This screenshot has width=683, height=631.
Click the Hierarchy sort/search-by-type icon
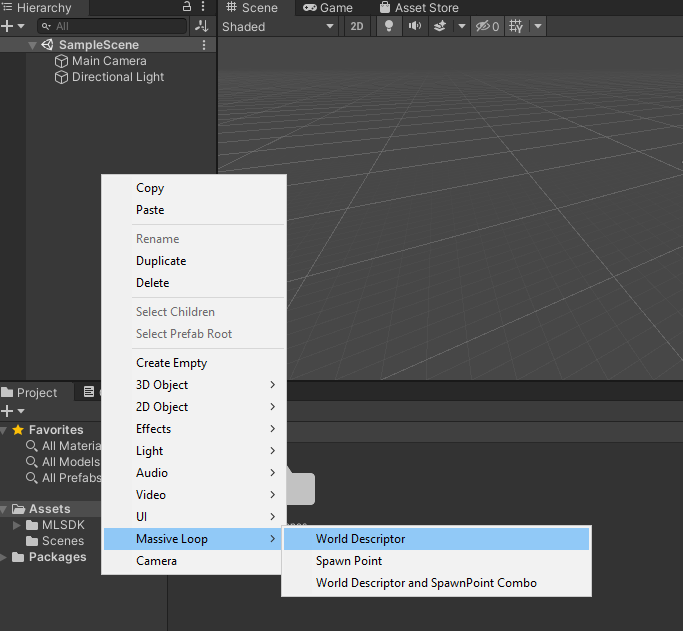point(201,26)
